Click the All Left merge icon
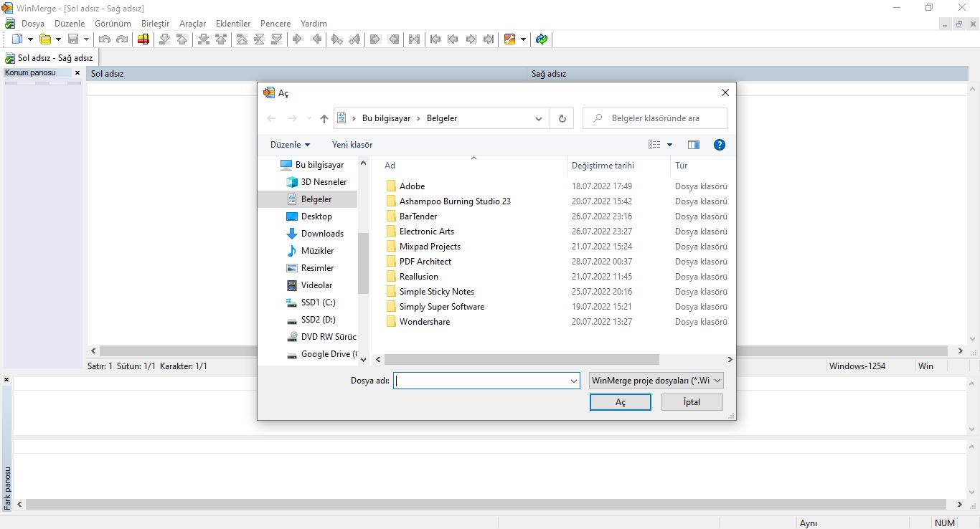 (x=393, y=39)
